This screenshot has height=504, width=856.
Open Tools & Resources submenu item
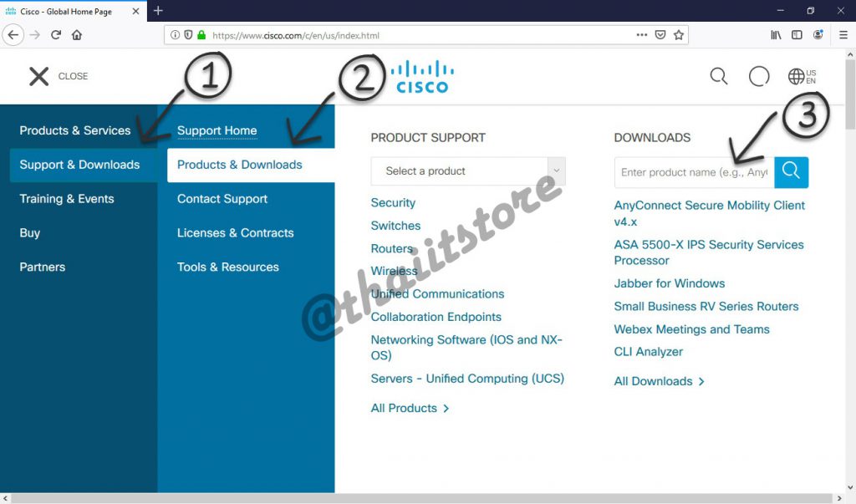227,267
